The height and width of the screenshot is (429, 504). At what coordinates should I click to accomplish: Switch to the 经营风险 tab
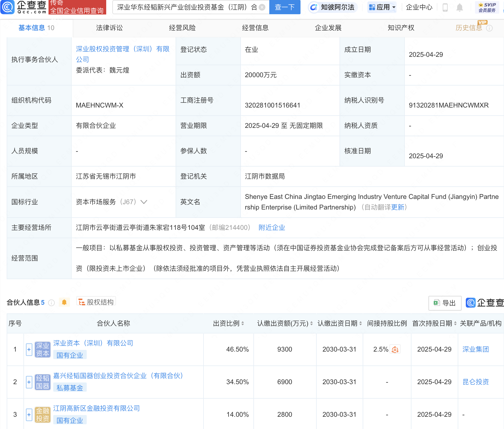pyautogui.click(x=182, y=28)
